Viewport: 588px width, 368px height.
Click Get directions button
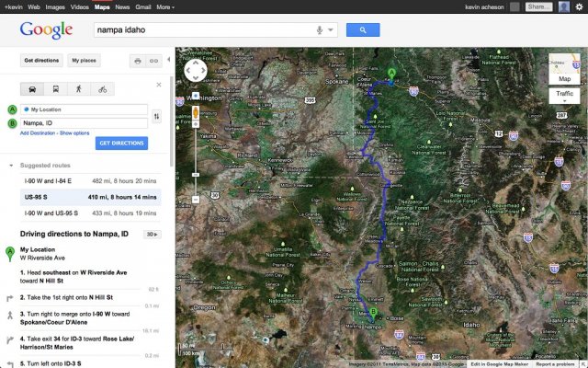(x=41, y=61)
